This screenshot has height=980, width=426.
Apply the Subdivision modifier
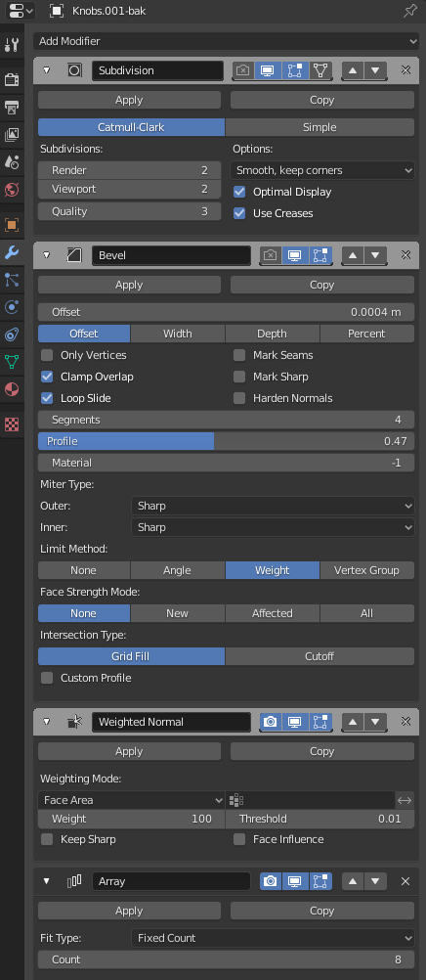point(129,100)
